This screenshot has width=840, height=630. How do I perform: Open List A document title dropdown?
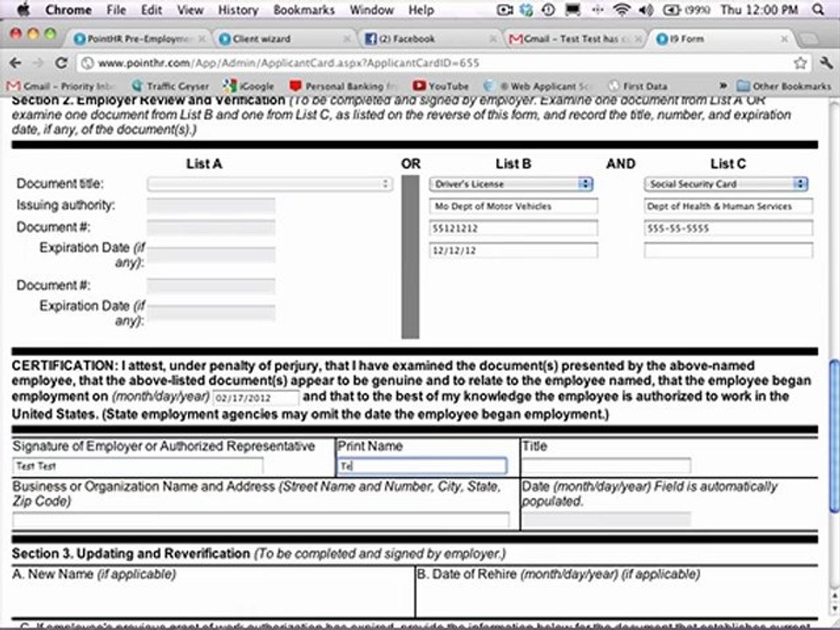click(x=270, y=184)
